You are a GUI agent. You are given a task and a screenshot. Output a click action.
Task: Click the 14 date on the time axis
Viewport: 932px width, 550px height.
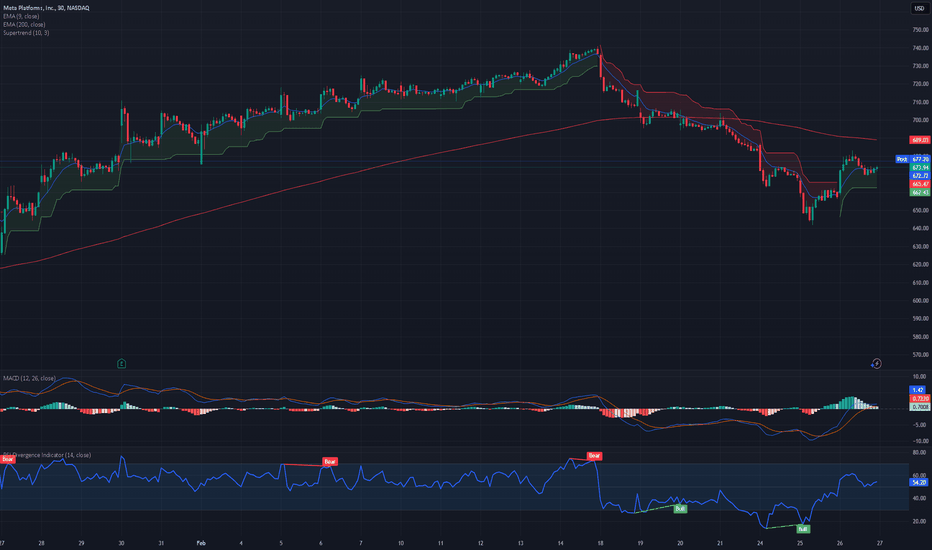tap(561, 543)
